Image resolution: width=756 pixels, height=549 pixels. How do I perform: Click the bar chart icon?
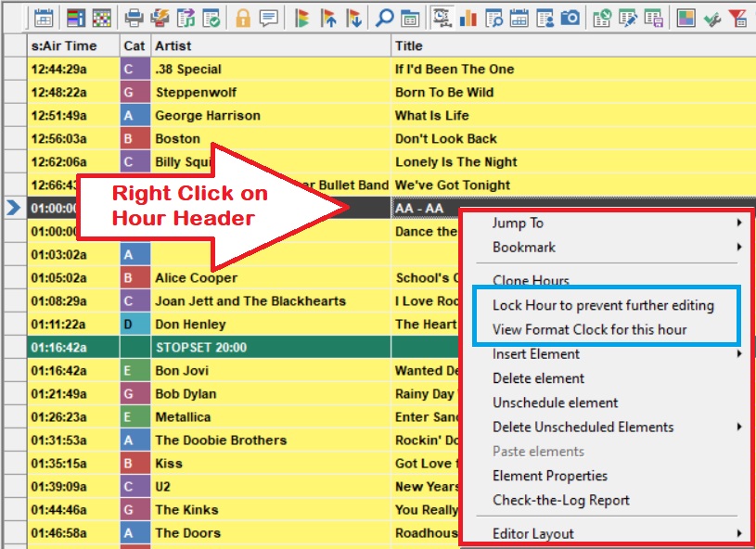tap(468, 19)
